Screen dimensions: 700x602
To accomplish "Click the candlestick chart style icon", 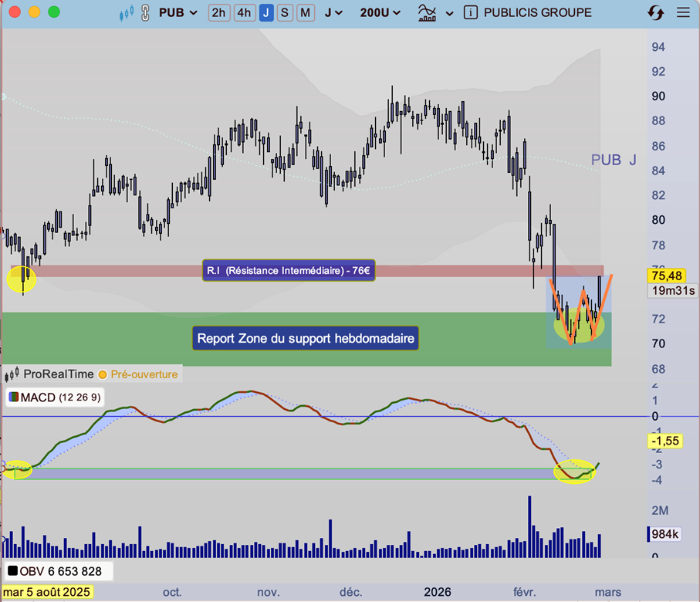I will coord(127,12).
